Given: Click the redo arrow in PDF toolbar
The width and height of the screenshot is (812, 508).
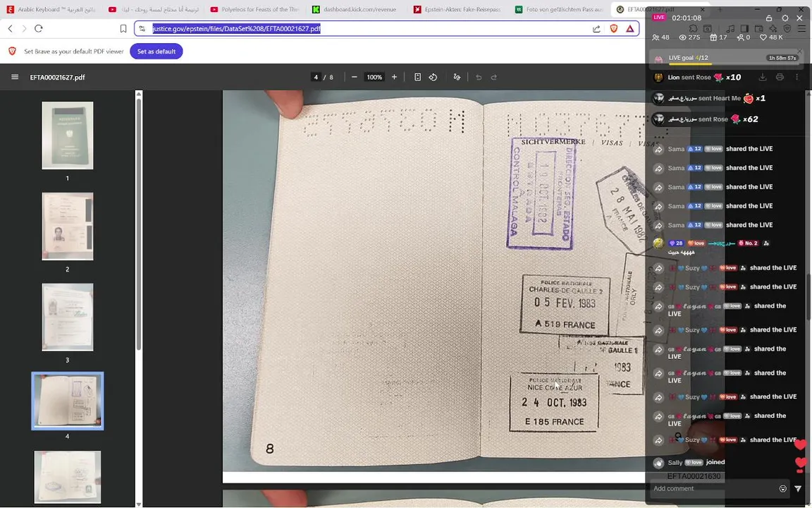Looking at the screenshot, I should pyautogui.click(x=494, y=77).
